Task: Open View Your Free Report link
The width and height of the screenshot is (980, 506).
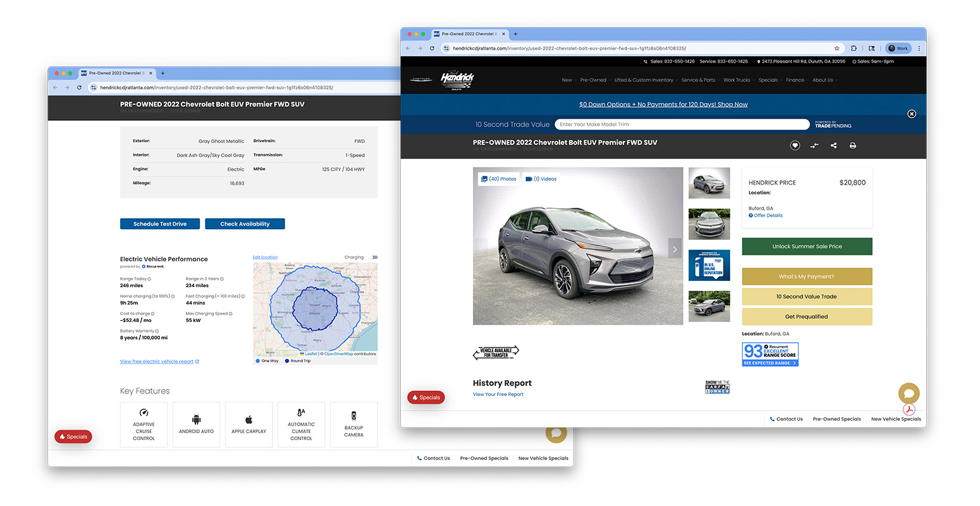Action: tap(498, 395)
